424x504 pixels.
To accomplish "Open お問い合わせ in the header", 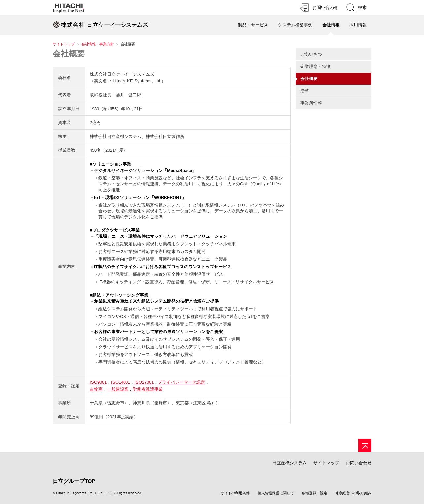I will click(x=325, y=8).
